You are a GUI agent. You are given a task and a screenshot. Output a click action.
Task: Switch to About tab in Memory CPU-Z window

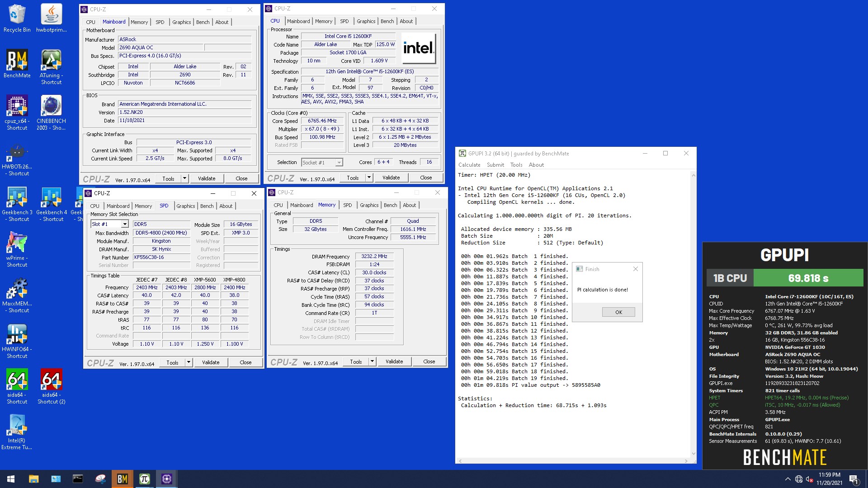click(x=409, y=205)
